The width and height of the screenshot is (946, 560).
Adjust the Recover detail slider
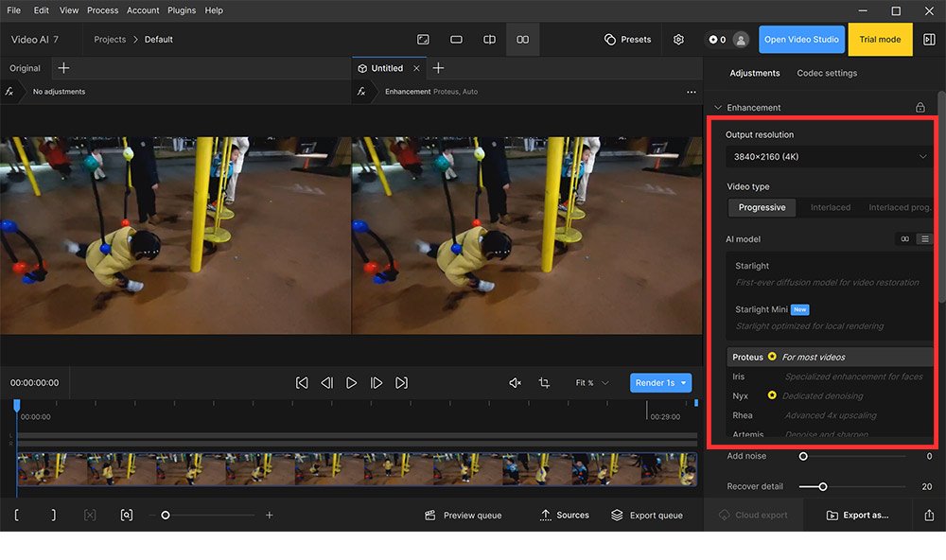tap(823, 486)
